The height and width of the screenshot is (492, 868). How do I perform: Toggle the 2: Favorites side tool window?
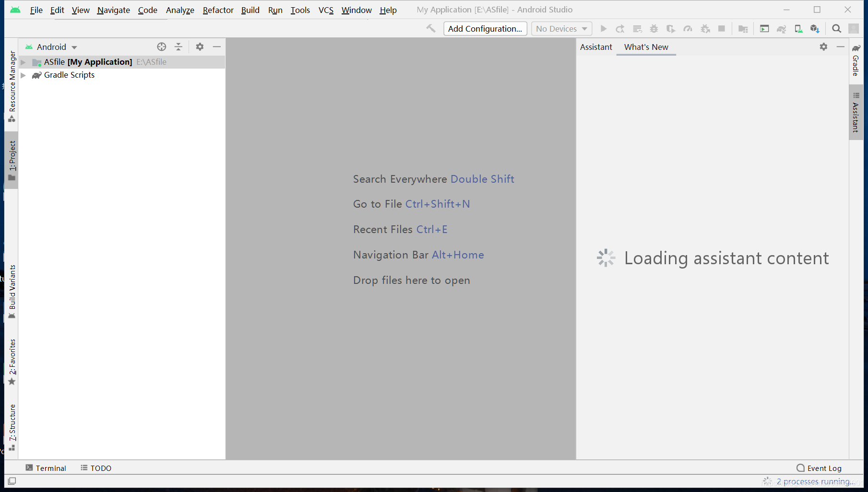point(12,362)
